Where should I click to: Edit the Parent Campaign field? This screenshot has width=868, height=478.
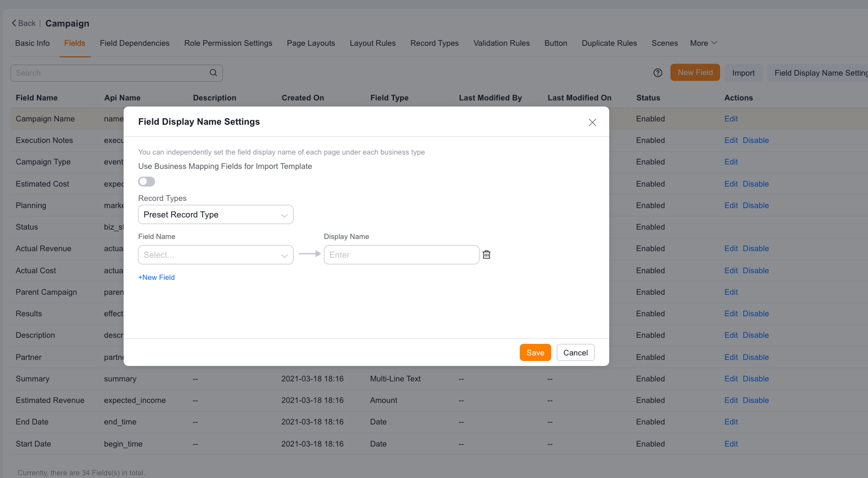tap(731, 292)
